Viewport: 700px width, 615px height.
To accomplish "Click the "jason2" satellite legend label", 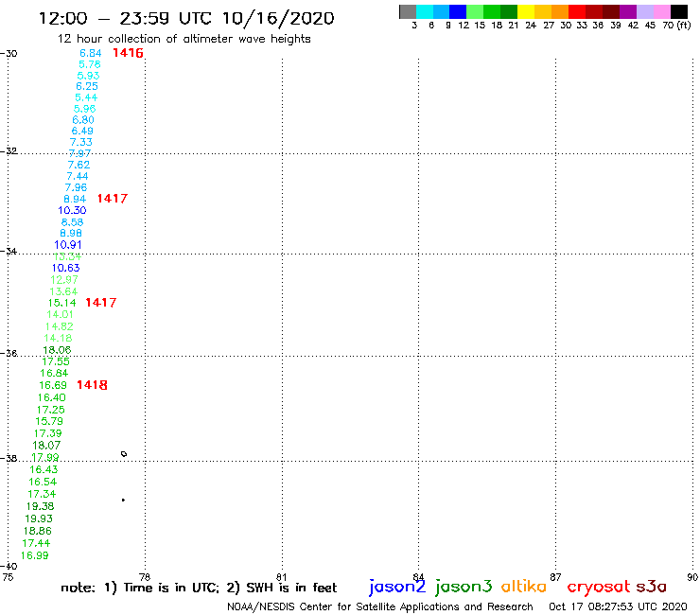I will pyautogui.click(x=397, y=587).
